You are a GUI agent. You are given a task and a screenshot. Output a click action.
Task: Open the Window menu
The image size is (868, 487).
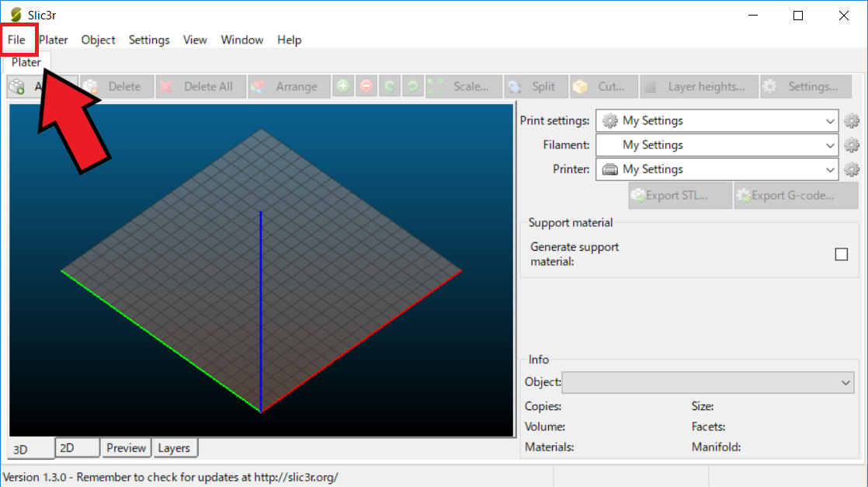click(x=242, y=40)
